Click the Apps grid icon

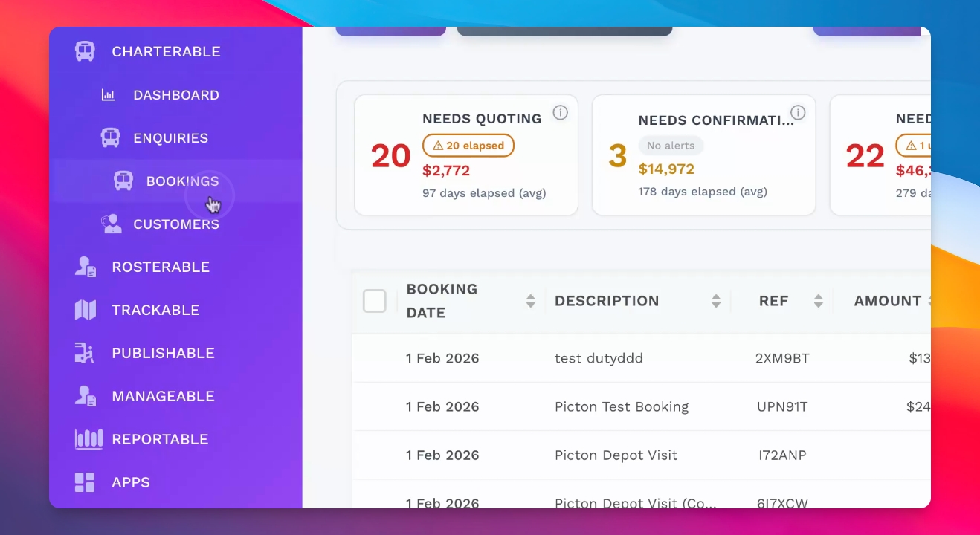coord(85,482)
